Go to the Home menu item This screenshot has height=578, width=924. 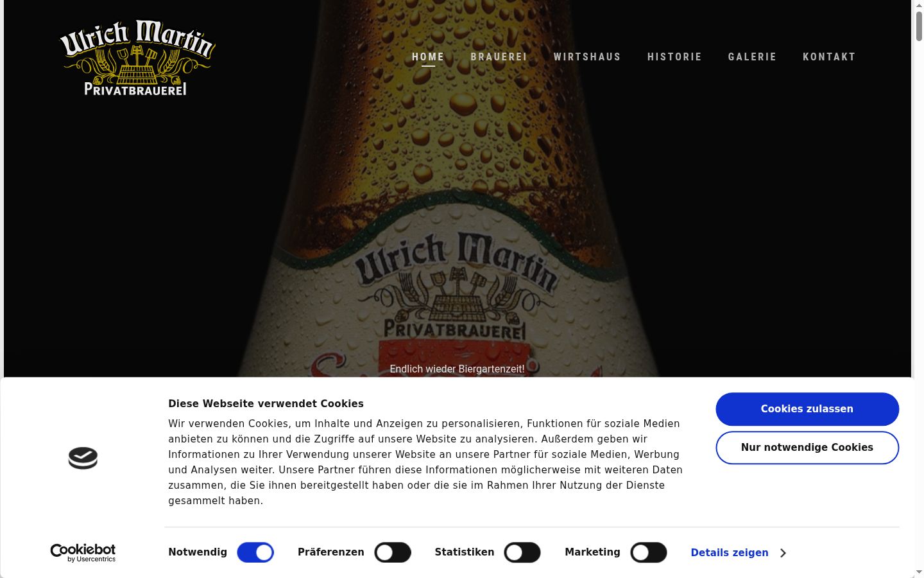[428, 57]
